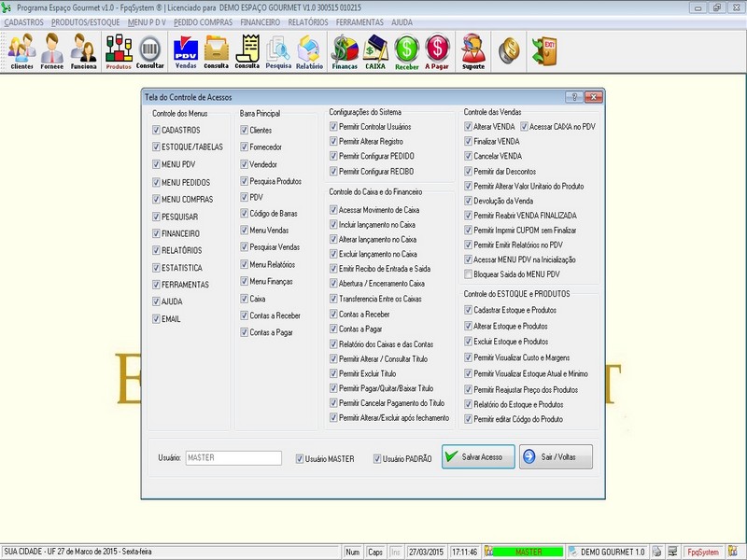Open the Consulta receipt list icon
Viewport: 747px width, 560px height.
pos(247,51)
